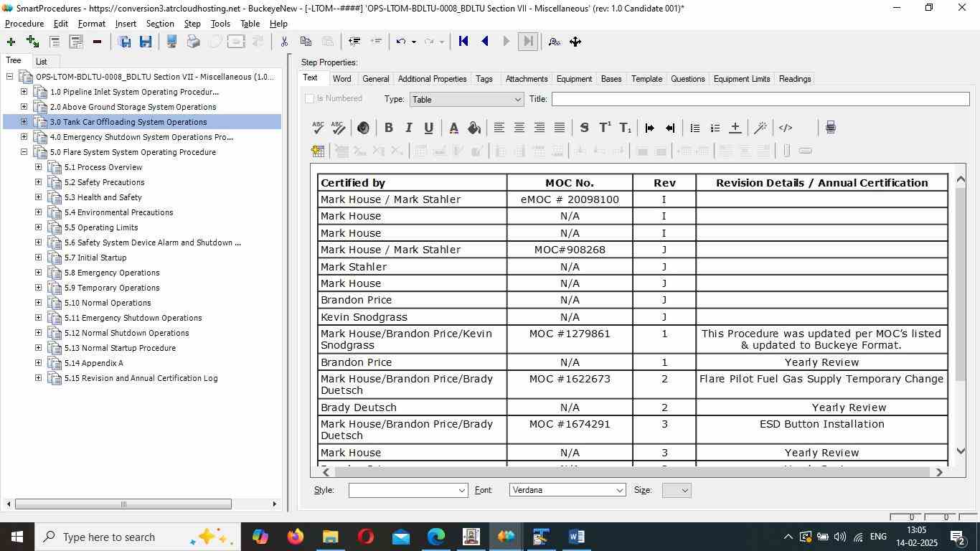Click the Save All multi-floppy icon
Screen dimensions: 980x551
tap(124, 42)
